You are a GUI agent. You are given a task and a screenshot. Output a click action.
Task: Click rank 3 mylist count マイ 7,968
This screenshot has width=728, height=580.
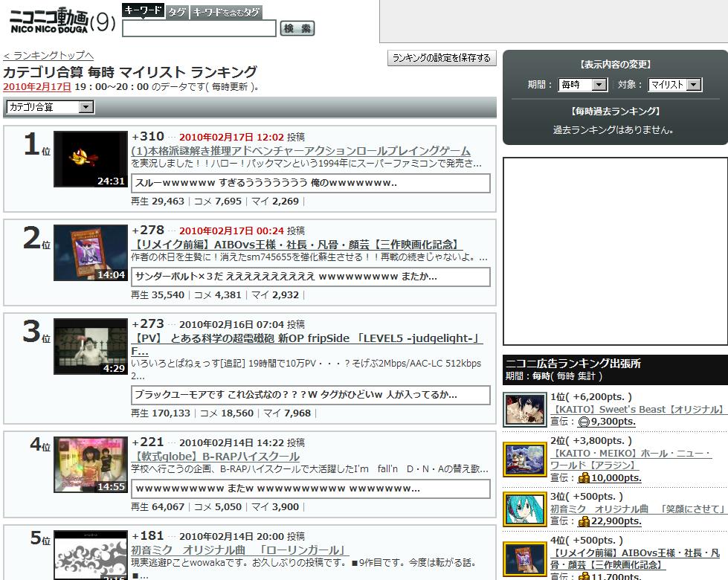[287, 413]
